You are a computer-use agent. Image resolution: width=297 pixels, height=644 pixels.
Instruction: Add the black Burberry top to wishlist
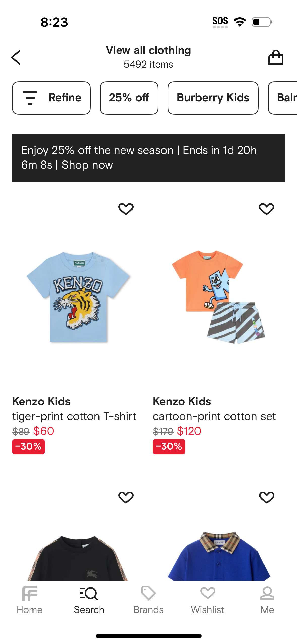point(126,497)
